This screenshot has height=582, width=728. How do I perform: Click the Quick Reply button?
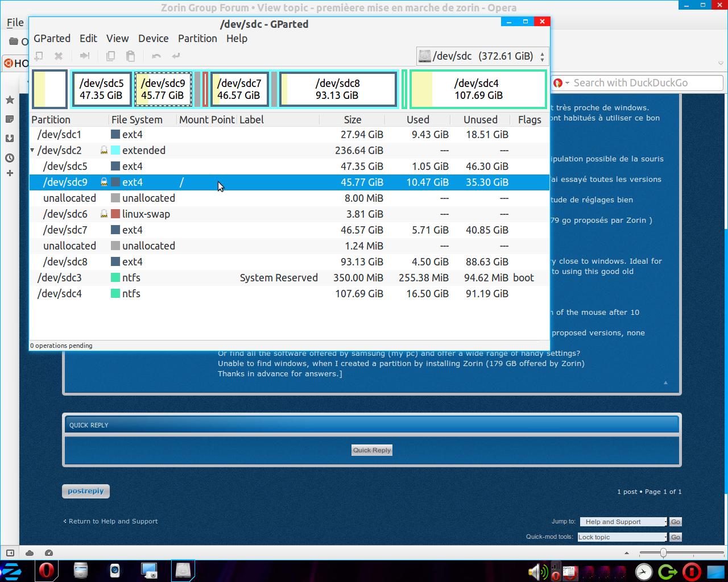(372, 450)
